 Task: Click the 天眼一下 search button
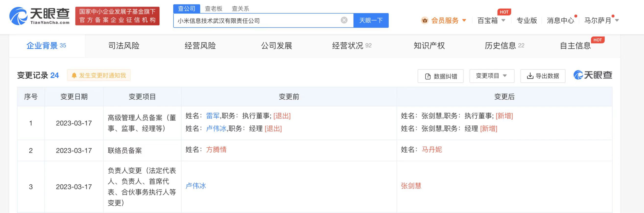pos(371,20)
